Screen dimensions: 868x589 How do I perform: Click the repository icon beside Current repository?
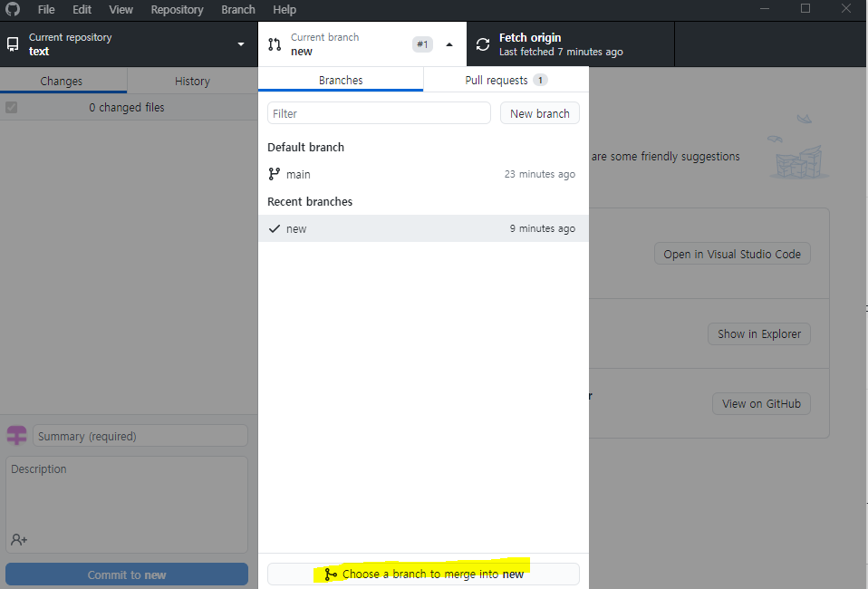point(13,44)
